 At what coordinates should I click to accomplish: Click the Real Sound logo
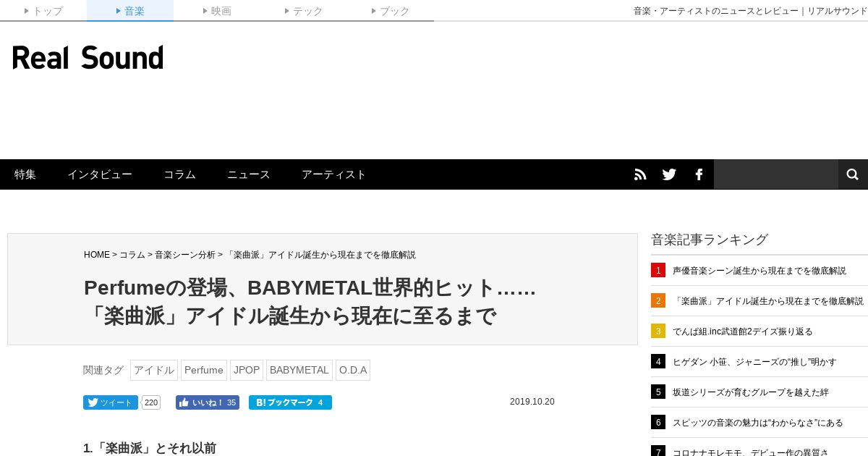88,58
